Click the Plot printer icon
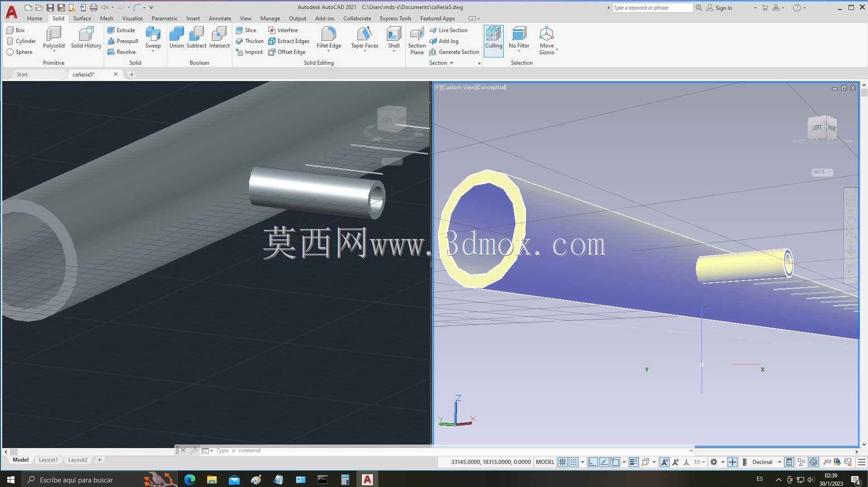 [93, 8]
